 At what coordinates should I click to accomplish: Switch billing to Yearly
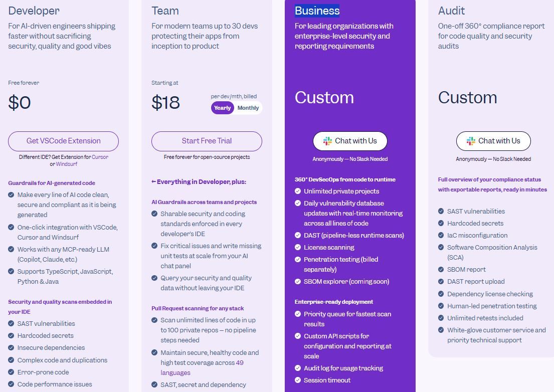pyautogui.click(x=222, y=108)
